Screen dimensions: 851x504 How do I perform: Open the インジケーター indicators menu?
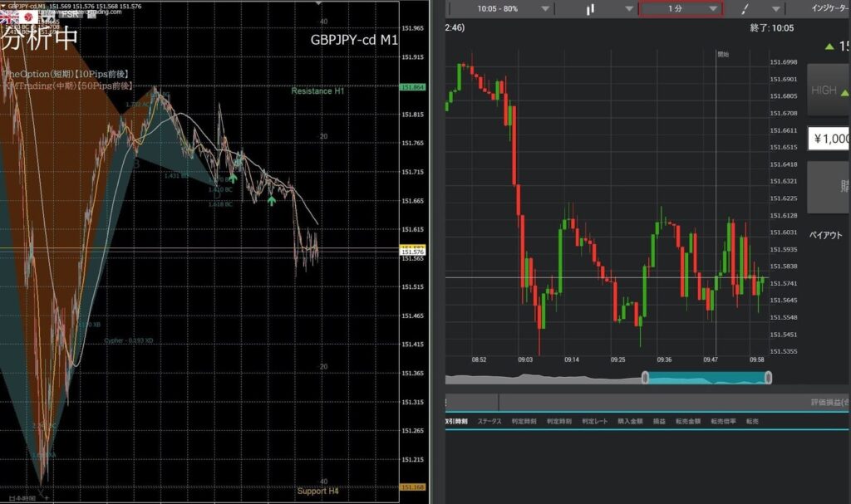click(x=830, y=8)
